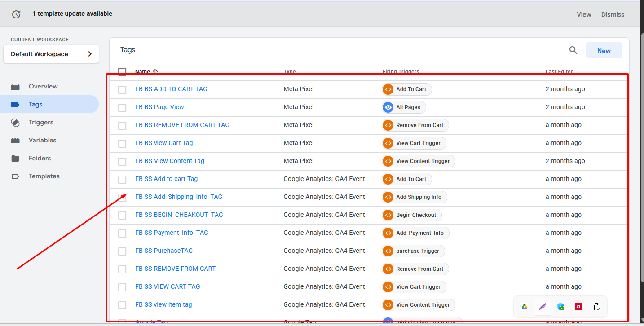This screenshot has width=644, height=326.
Task: Open the Tags section in sidebar
Action: coord(49,104)
